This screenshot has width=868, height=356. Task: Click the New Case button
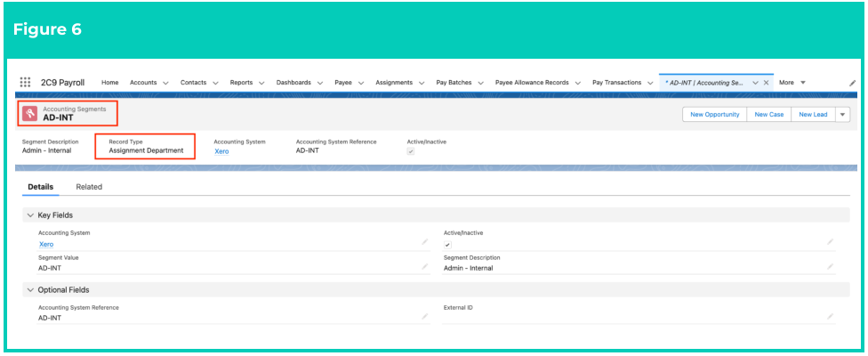tap(769, 115)
